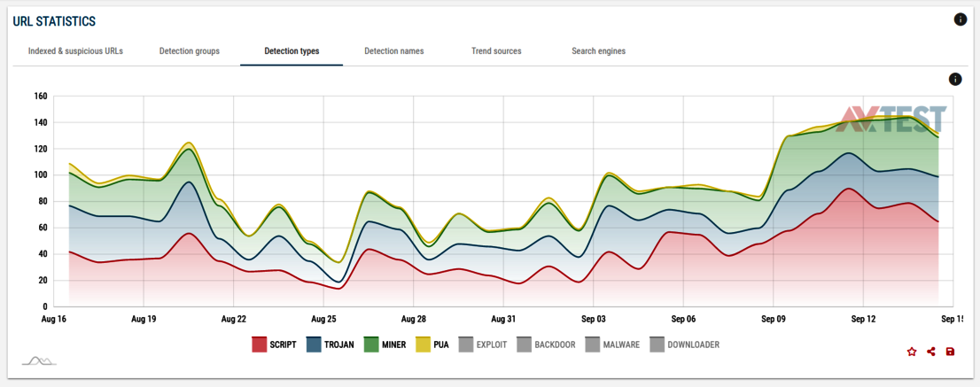Click the share icon below chart

coord(931,352)
